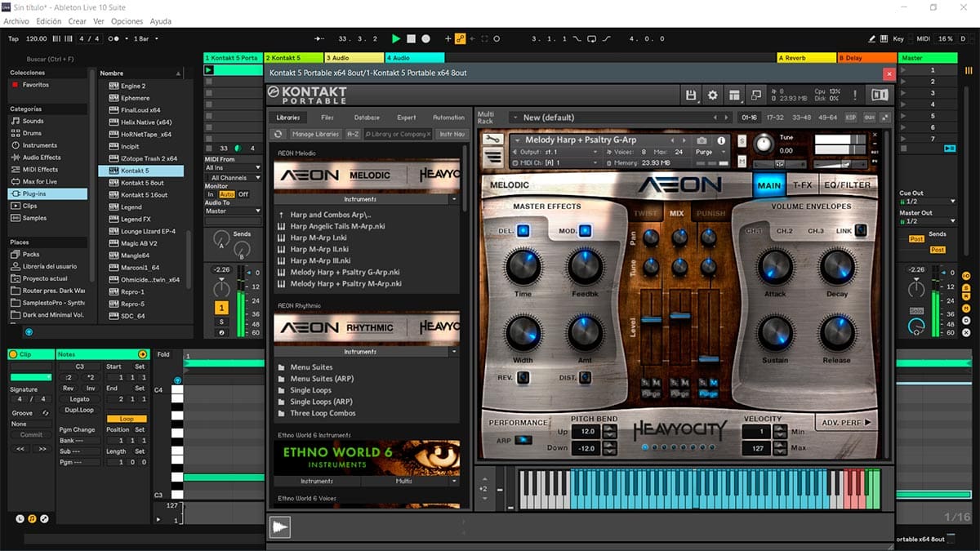The image size is (980, 551).
Task: Toggle the Kontakt NI logo button
Action: click(x=880, y=95)
